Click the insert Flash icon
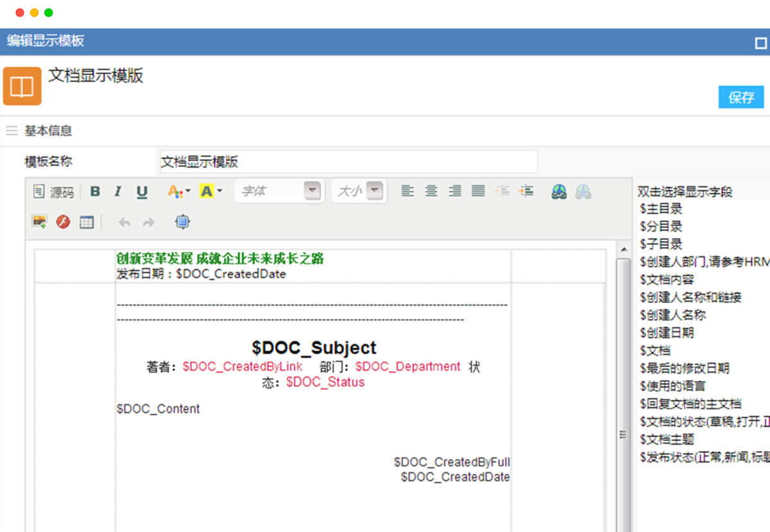This screenshot has width=770, height=532. click(x=63, y=222)
